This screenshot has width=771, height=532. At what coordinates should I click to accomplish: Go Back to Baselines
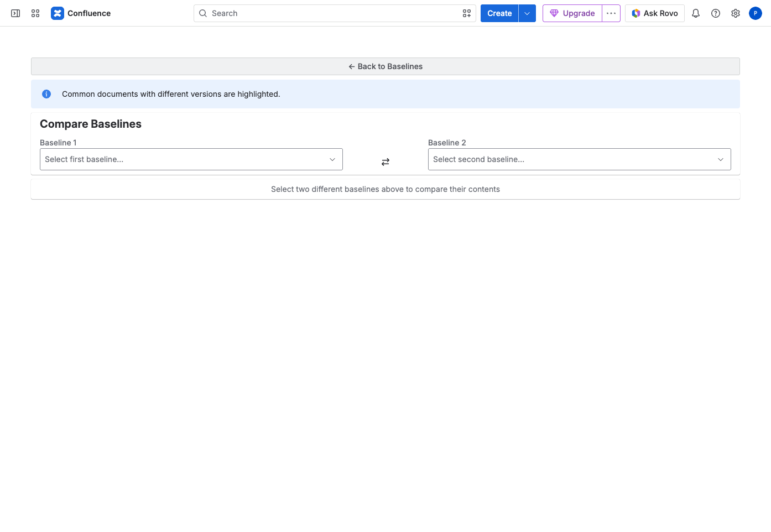(x=385, y=66)
